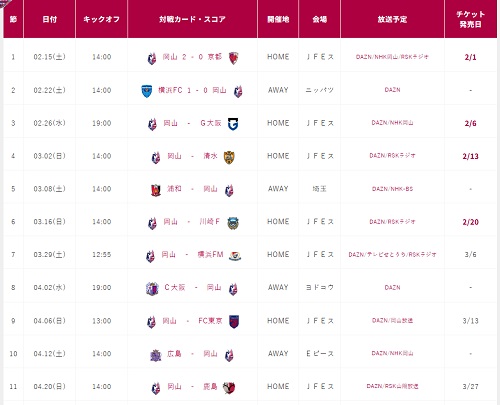Viewport: 500px width, 405px height.
Task: Click the Kawasaki F crest in match 6
Action: tap(233, 223)
